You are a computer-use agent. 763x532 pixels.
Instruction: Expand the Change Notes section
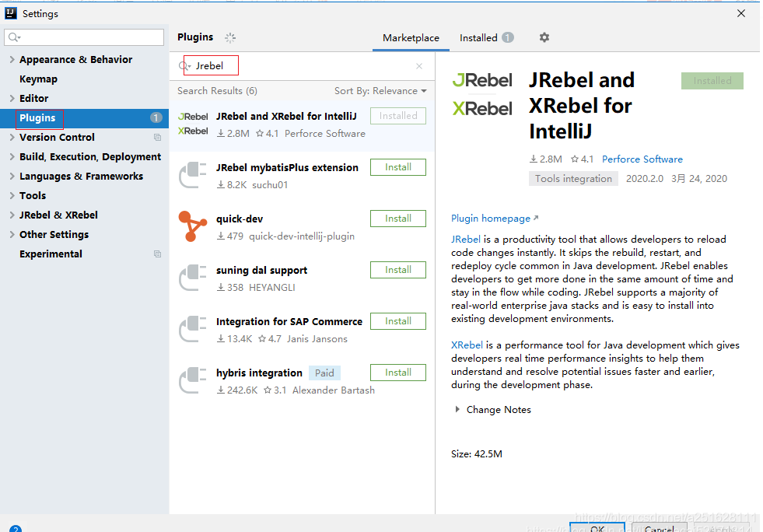click(x=457, y=409)
